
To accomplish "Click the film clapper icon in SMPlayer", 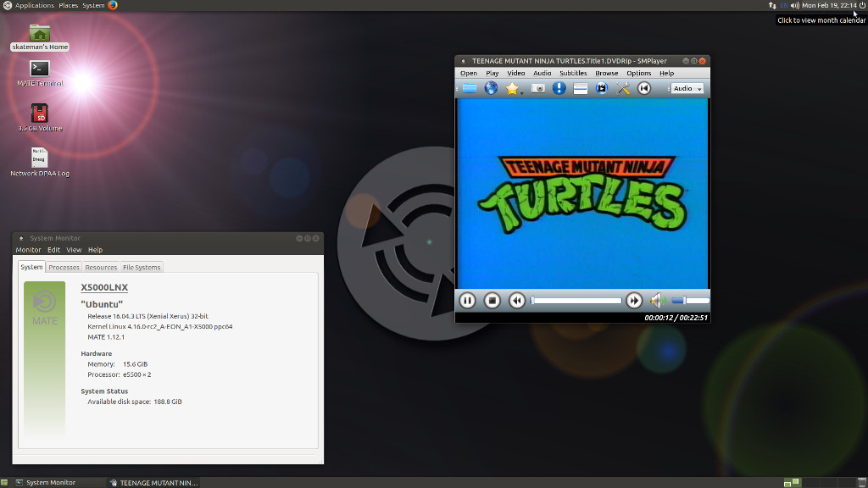I will (x=602, y=88).
